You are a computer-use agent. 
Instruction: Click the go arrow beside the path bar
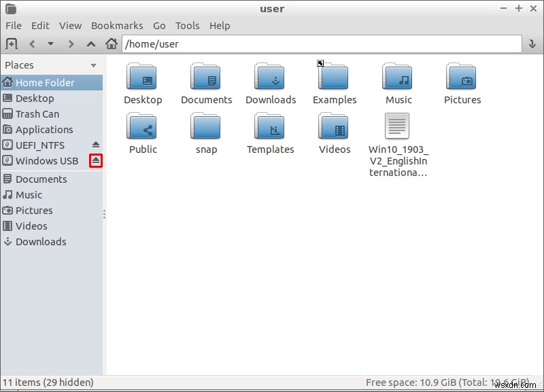[532, 43]
